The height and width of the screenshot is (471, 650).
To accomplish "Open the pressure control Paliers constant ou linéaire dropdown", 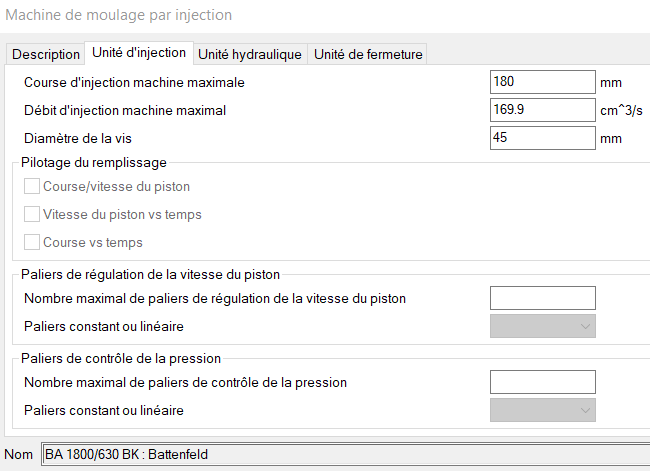I will pyautogui.click(x=543, y=410).
